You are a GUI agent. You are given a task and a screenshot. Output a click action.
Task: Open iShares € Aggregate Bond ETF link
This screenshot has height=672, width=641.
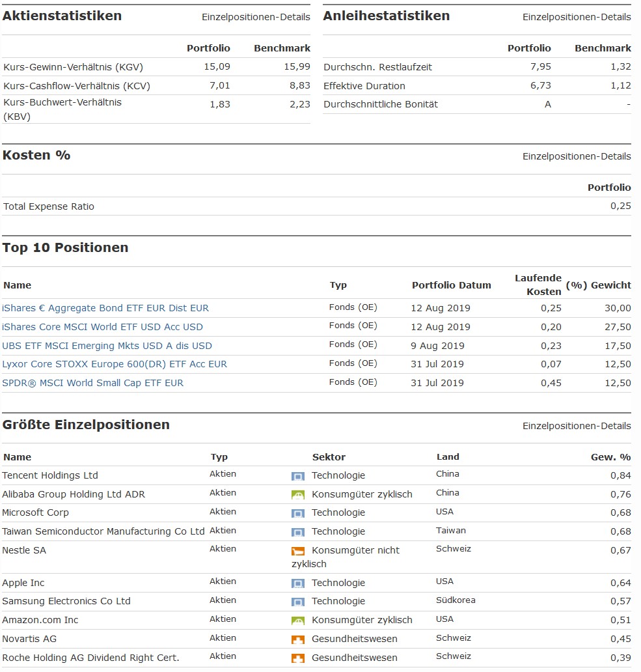(x=105, y=308)
